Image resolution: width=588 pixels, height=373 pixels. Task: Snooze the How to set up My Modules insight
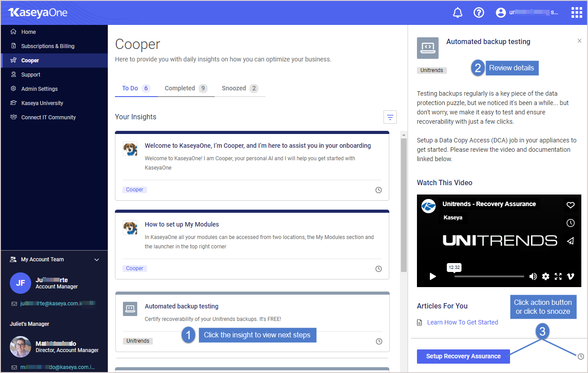point(379,269)
